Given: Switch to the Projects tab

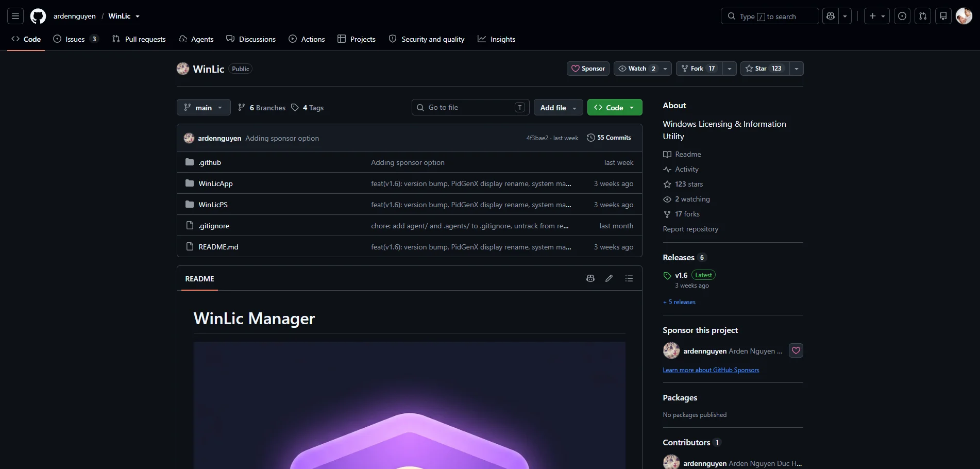Looking at the screenshot, I should (x=357, y=39).
